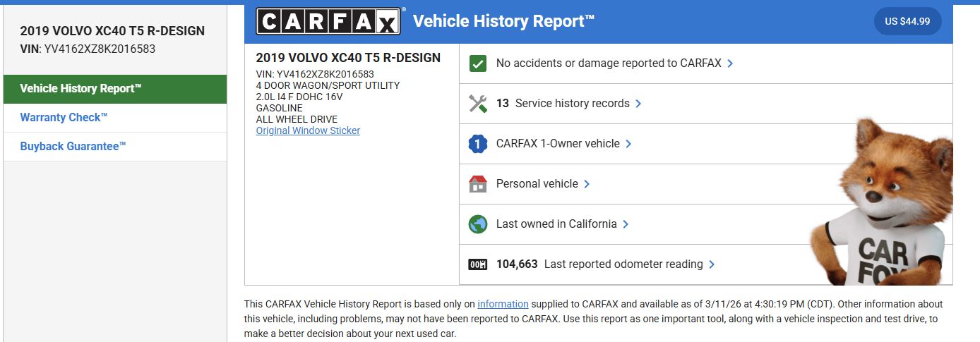Open the Original Window Sticker link
The width and height of the screenshot is (980, 342).
(x=308, y=130)
